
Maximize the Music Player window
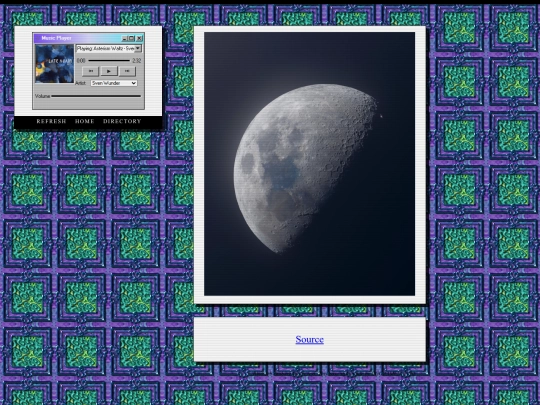coord(131,38)
